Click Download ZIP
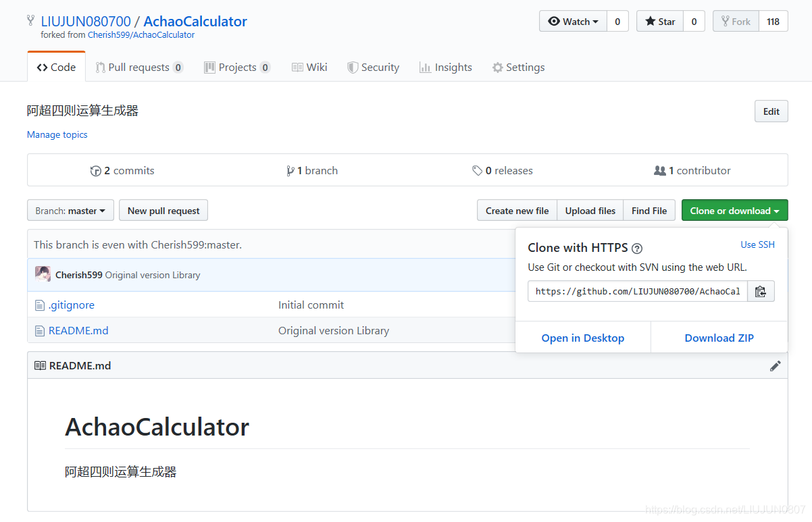812x522 pixels. (x=719, y=338)
